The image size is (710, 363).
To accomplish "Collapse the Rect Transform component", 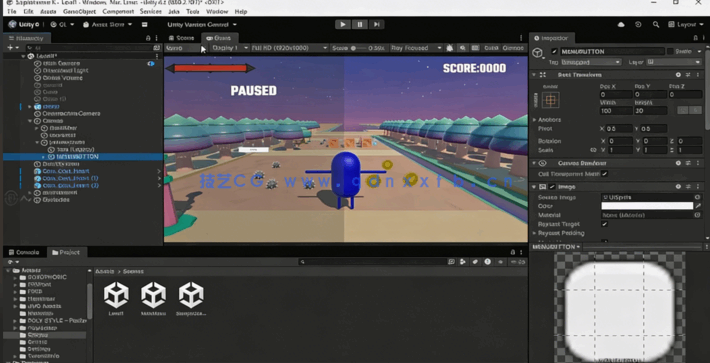I will pyautogui.click(x=534, y=75).
